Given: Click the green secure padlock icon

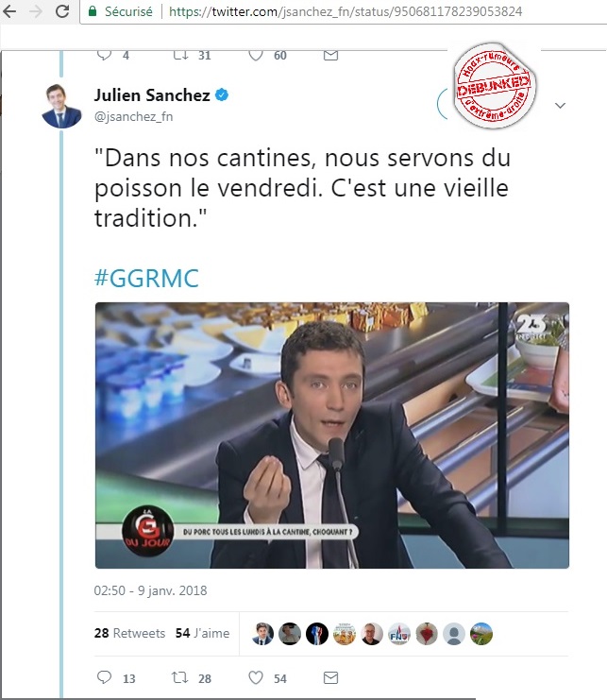Looking at the screenshot, I should click(x=93, y=11).
